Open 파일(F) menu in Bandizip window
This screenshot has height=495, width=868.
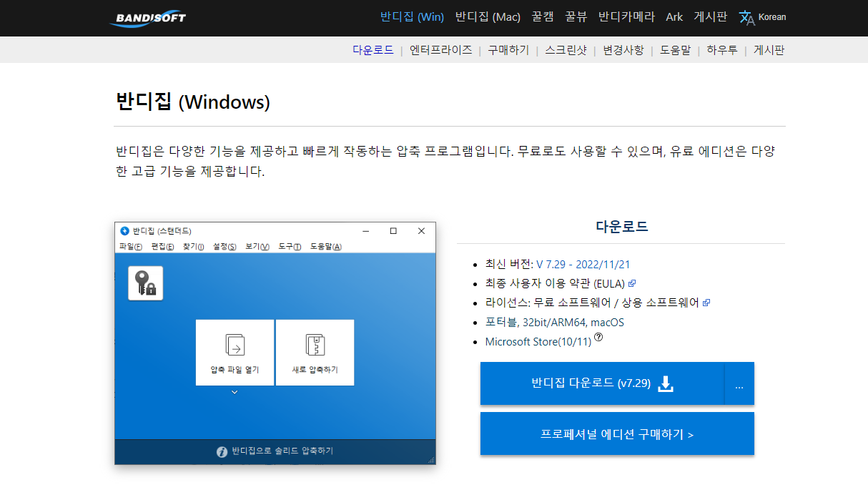click(x=131, y=246)
